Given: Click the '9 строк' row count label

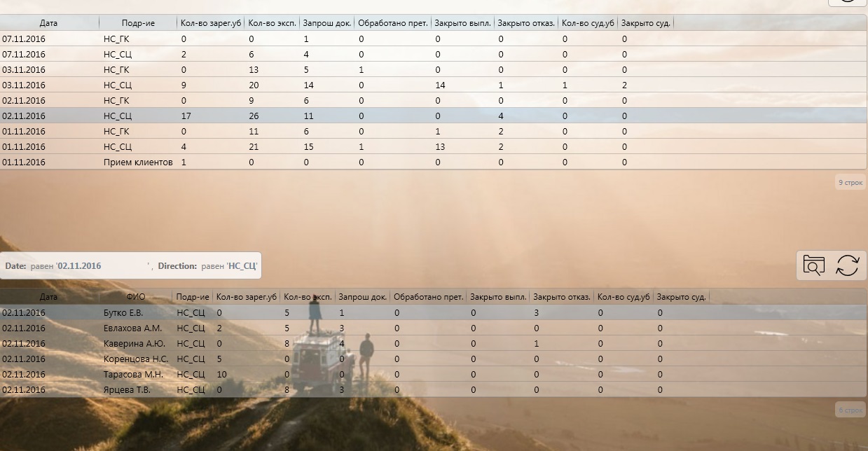Looking at the screenshot, I should click(x=850, y=183).
